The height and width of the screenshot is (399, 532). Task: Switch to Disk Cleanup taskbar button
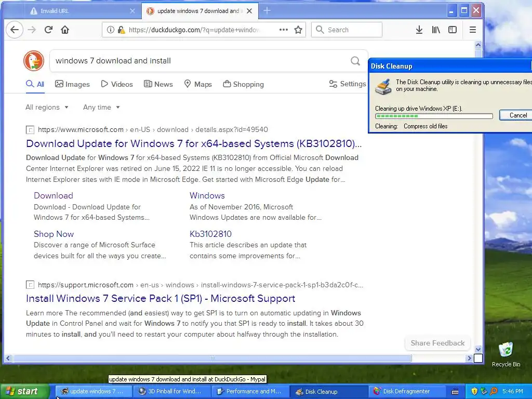[x=329, y=391]
